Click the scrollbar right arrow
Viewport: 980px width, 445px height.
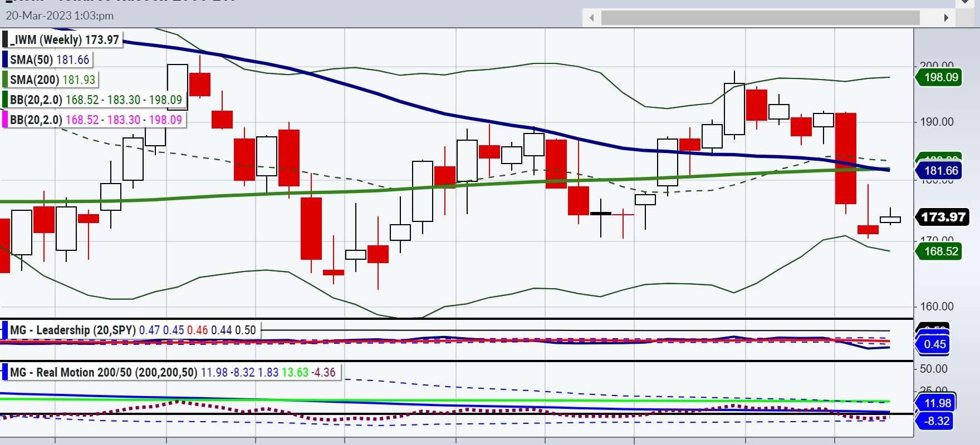tap(945, 18)
